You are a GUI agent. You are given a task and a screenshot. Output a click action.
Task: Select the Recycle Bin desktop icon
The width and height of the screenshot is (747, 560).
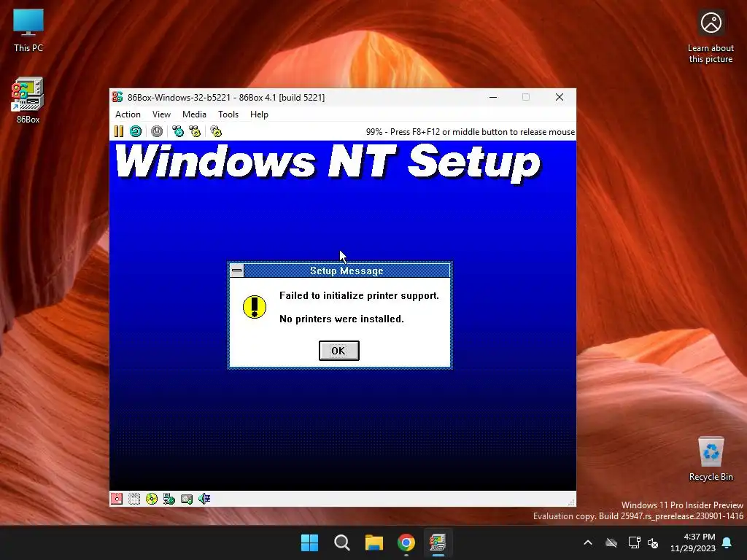tap(711, 459)
